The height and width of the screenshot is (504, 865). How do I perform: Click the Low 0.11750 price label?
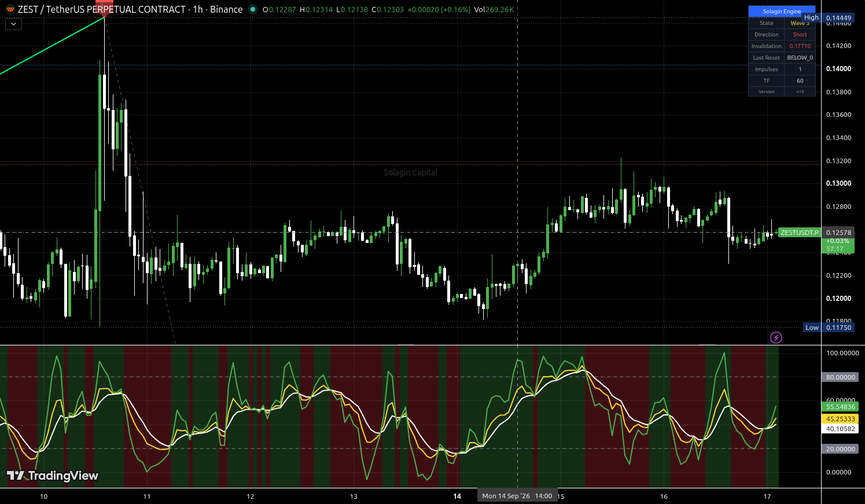(x=829, y=328)
